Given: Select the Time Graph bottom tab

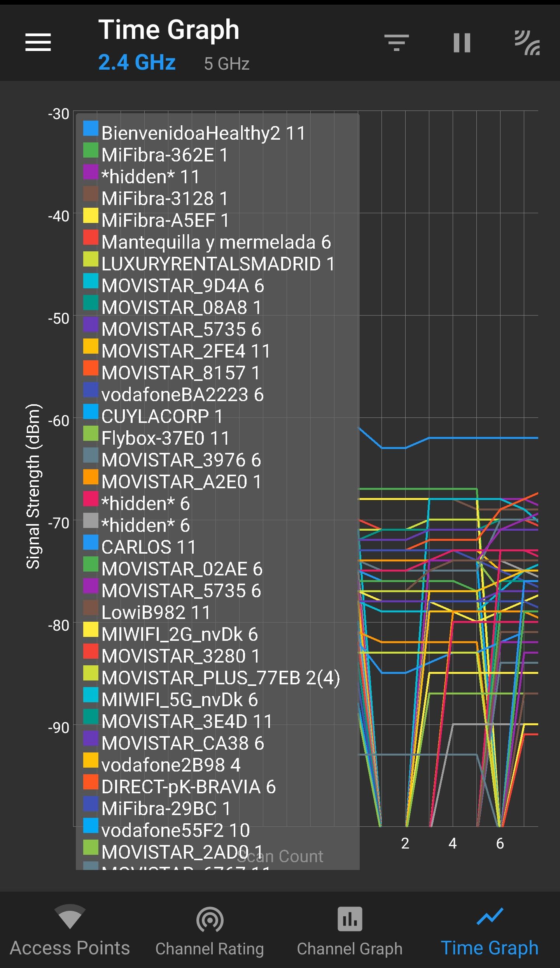Looking at the screenshot, I should (490, 930).
